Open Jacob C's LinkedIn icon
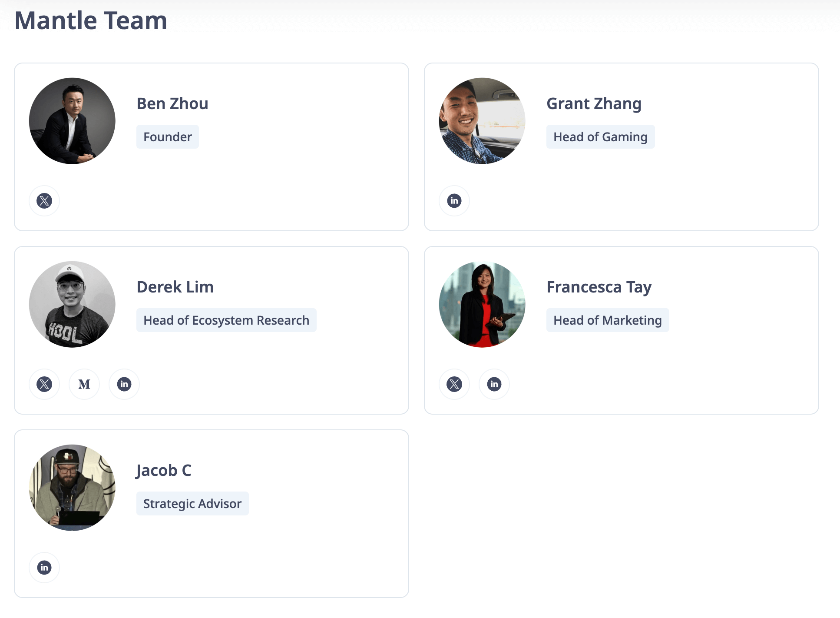 pyautogui.click(x=44, y=568)
